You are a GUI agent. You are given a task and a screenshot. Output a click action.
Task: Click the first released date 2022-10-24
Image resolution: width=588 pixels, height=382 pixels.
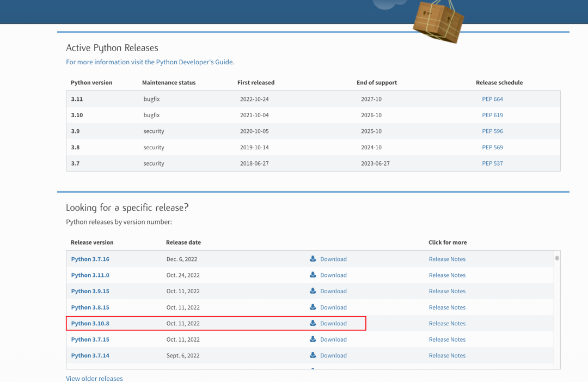click(x=254, y=99)
